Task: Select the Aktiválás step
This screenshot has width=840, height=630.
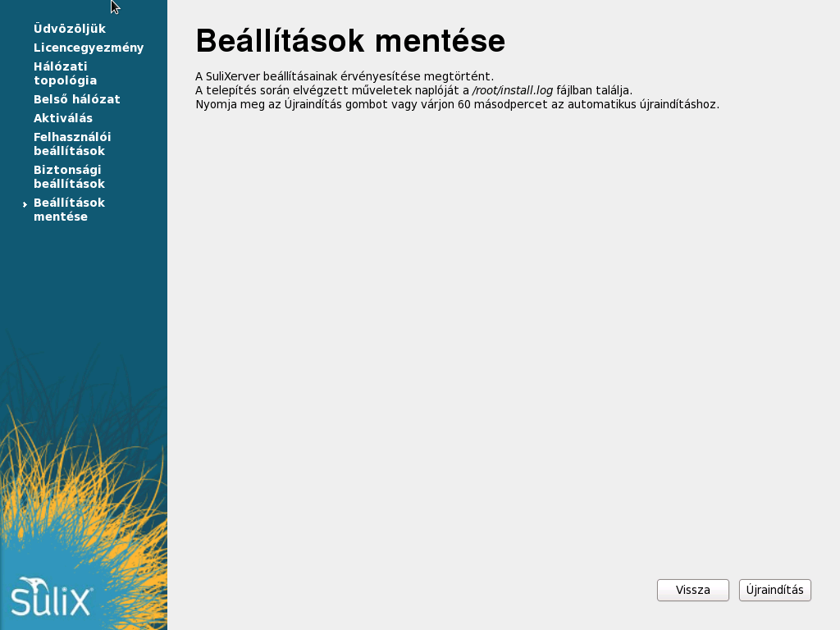Action: click(62, 118)
